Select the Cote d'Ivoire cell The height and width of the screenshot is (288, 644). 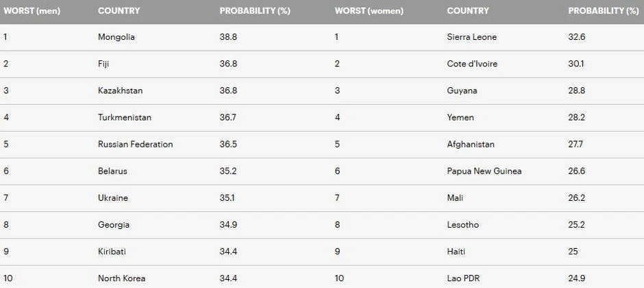[472, 64]
